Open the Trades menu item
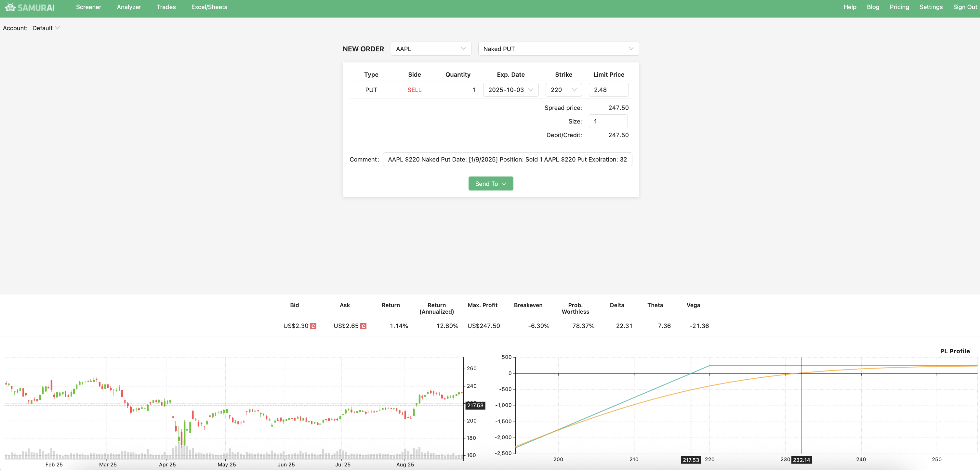Viewport: 980px width, 470px height. pyautogui.click(x=166, y=7)
